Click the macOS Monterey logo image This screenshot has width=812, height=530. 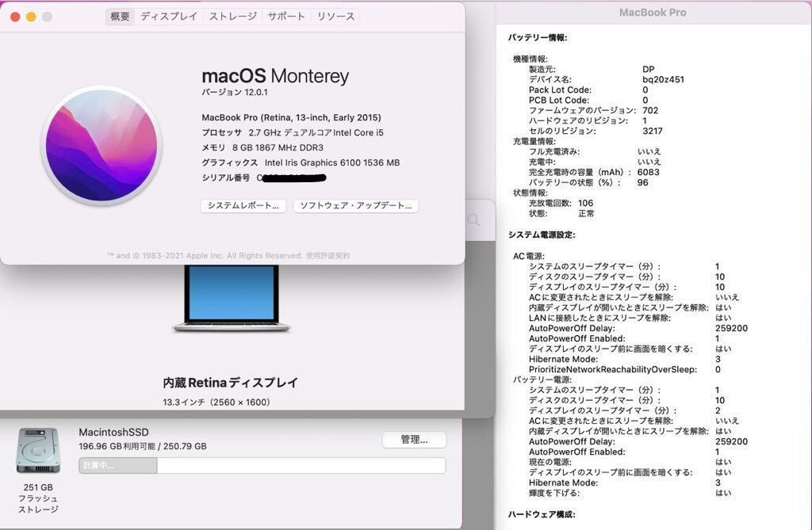pos(101,146)
